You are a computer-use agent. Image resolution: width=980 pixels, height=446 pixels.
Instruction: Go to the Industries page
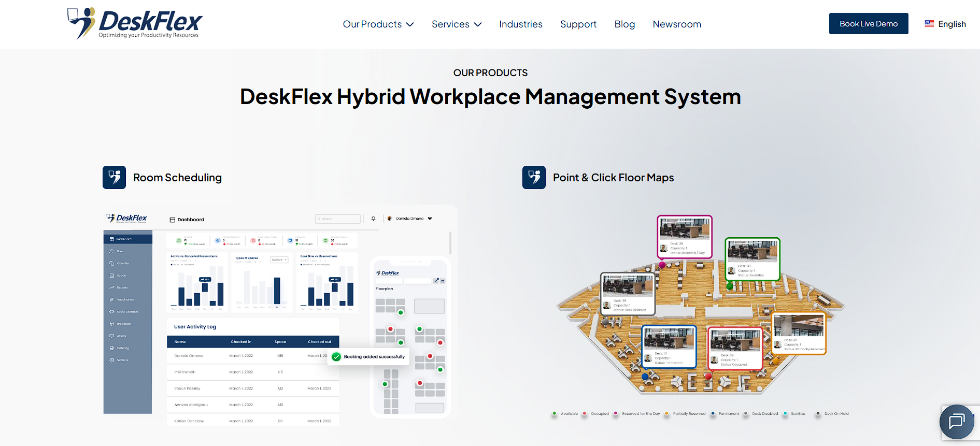pyautogui.click(x=521, y=24)
